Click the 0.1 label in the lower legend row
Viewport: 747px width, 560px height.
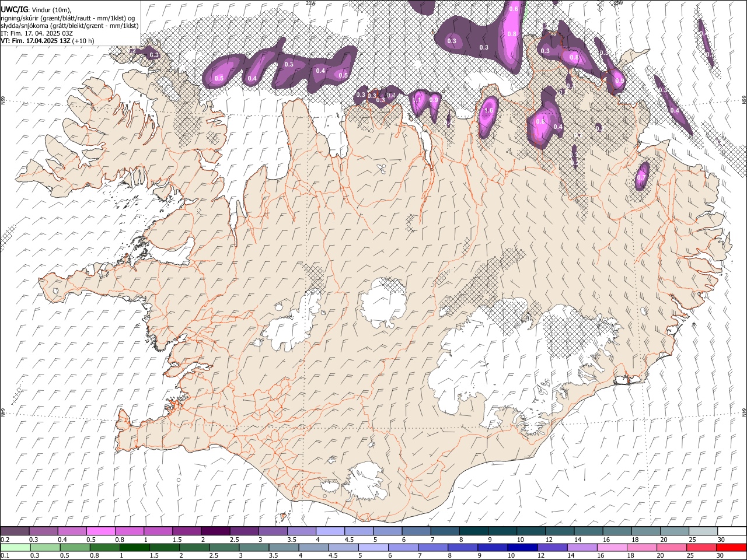[x=5, y=555]
